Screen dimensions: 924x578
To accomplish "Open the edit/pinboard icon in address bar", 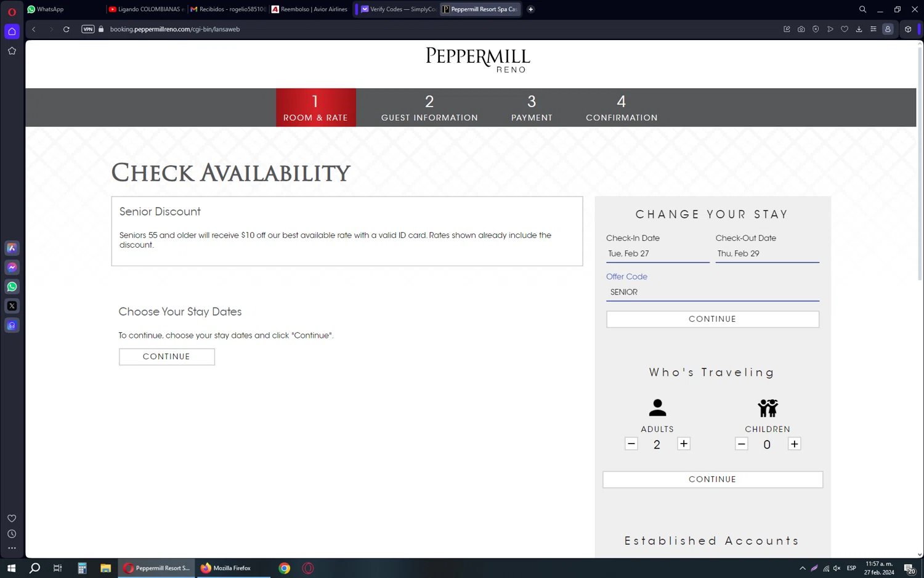I will [787, 29].
